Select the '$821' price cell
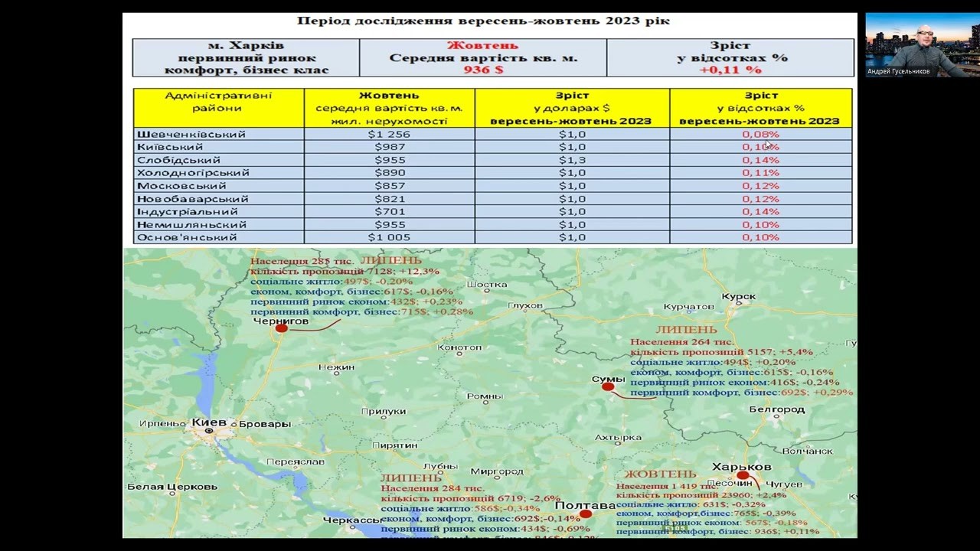The width and height of the screenshot is (980, 551). point(389,199)
